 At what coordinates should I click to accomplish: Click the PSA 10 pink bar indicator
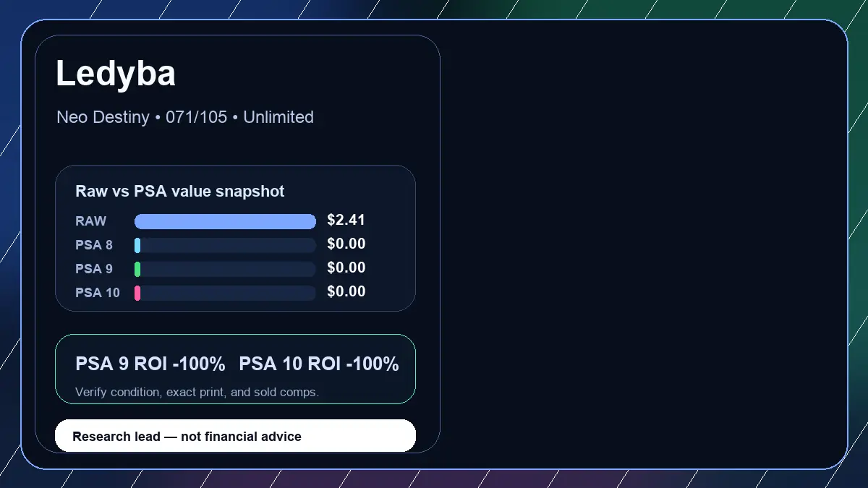coord(137,293)
